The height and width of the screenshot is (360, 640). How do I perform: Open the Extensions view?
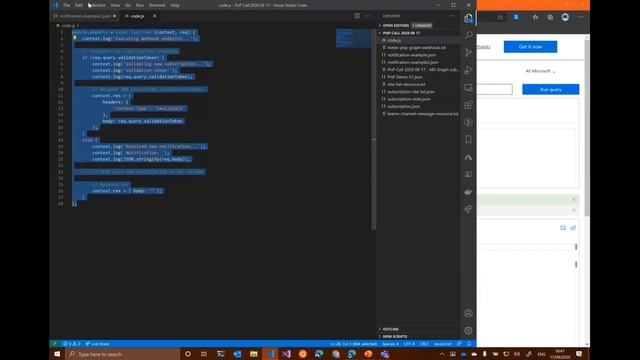[x=468, y=105]
